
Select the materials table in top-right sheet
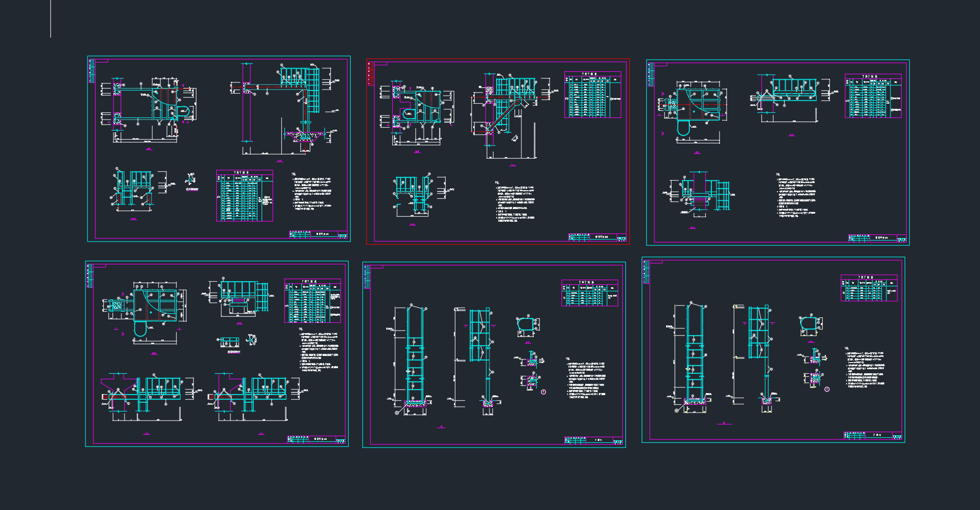tap(873, 96)
